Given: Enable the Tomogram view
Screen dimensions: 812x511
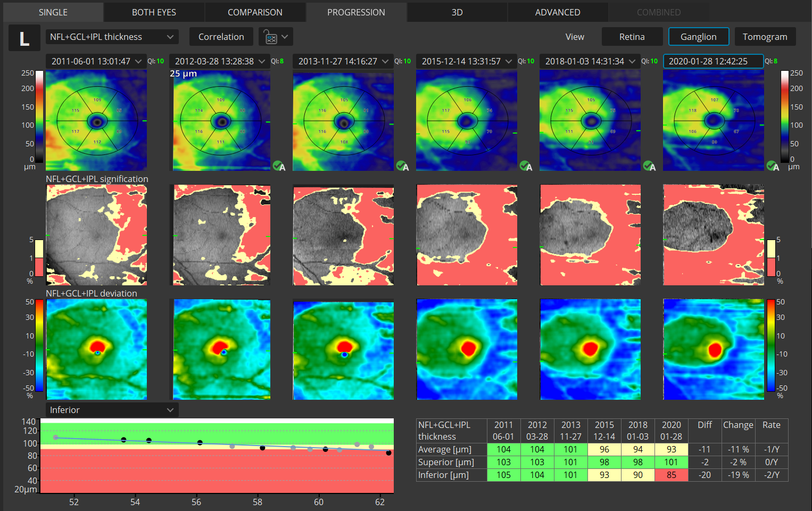Looking at the screenshot, I should (x=765, y=37).
